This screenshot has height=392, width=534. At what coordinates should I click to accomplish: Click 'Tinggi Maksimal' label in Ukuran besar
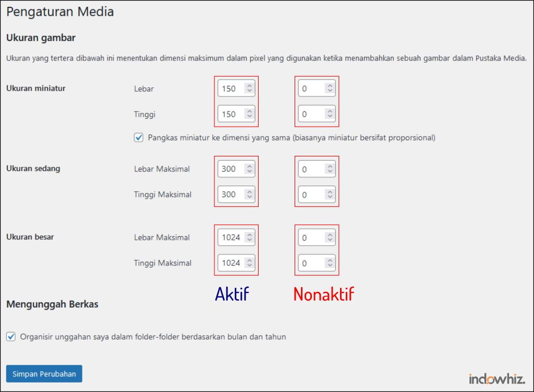tap(163, 263)
